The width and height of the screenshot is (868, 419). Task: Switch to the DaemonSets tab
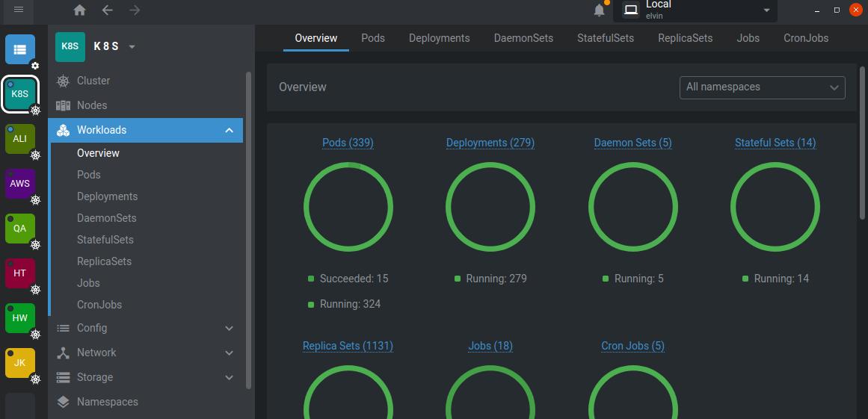click(x=523, y=38)
